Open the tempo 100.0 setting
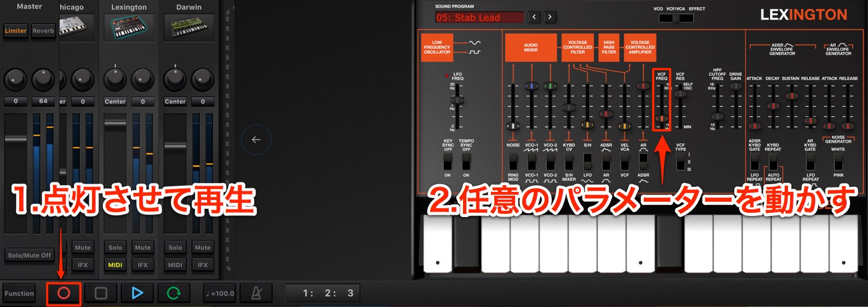This screenshot has height=307, width=868. (220, 293)
